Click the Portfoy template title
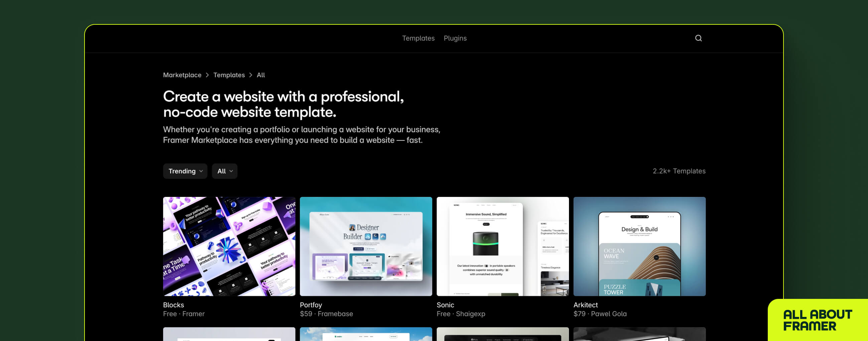This screenshot has width=868, height=341. (311, 305)
